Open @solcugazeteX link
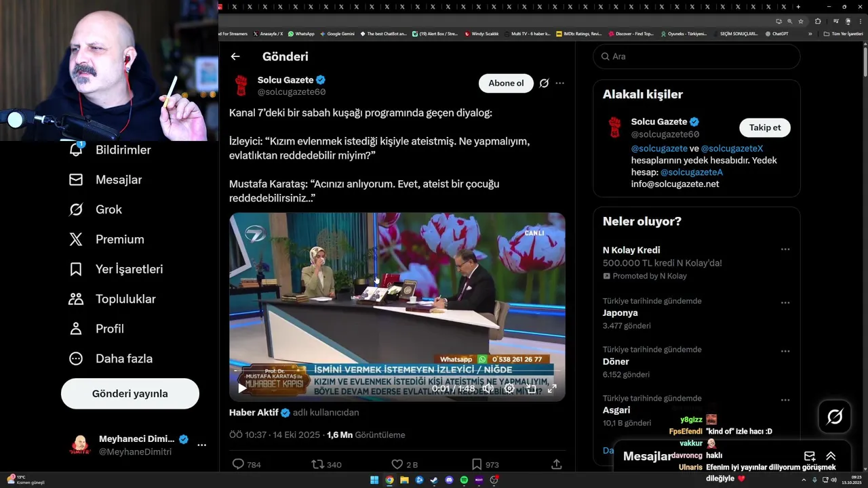The image size is (868, 488). 732,148
